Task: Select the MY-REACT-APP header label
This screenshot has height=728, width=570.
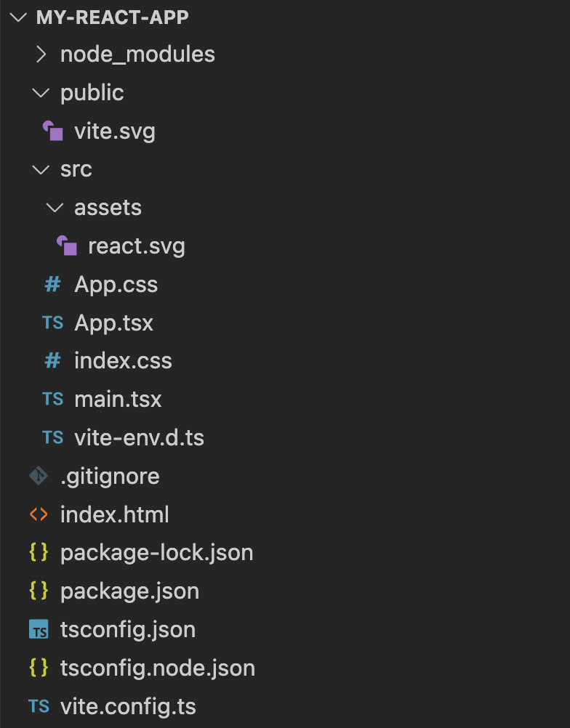Action: coord(113,17)
